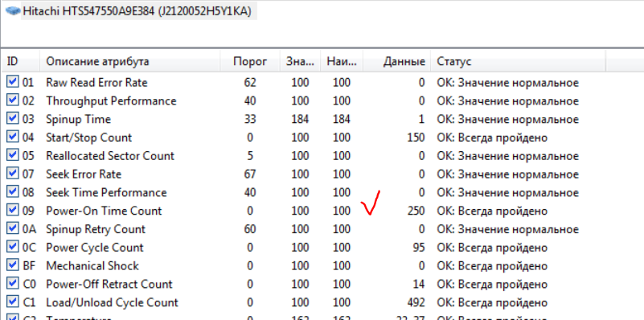The image size is (644, 320).
Task: Select the Start/Stop Count attribute name
Action: click(x=88, y=137)
